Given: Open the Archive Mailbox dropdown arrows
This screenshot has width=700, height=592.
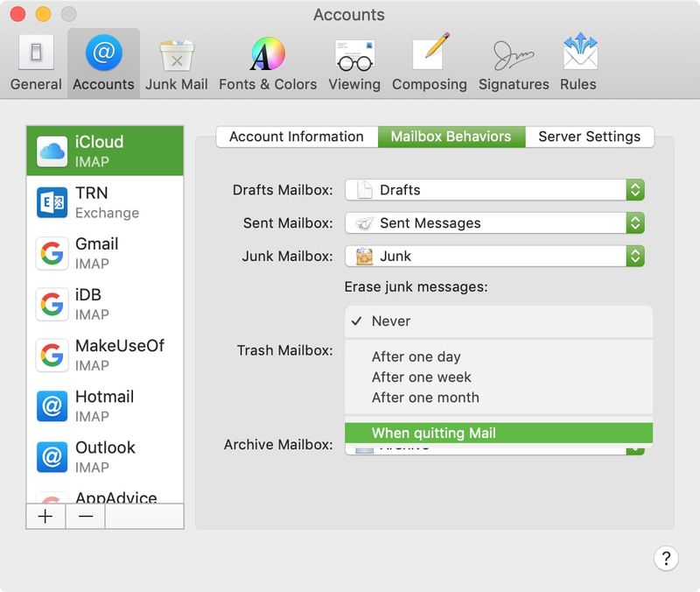Looking at the screenshot, I should (635, 449).
